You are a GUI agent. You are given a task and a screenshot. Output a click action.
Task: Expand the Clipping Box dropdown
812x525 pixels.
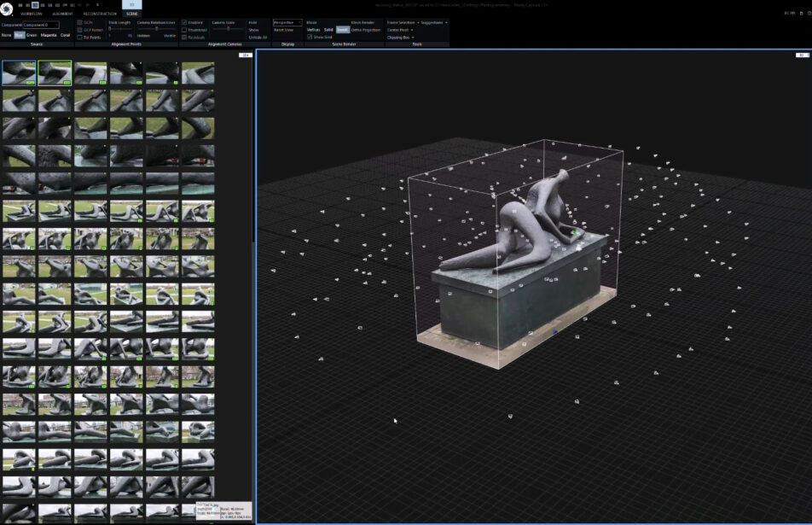401,38
